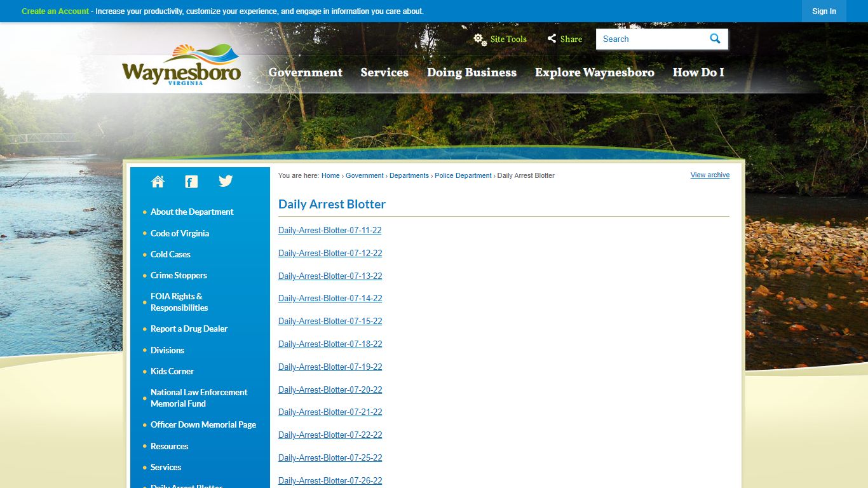Click the Site Tools gear icon
This screenshot has height=488, width=868.
480,39
